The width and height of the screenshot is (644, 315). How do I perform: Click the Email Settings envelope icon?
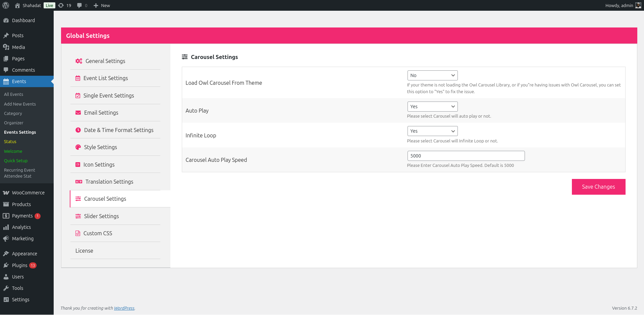pos(78,113)
